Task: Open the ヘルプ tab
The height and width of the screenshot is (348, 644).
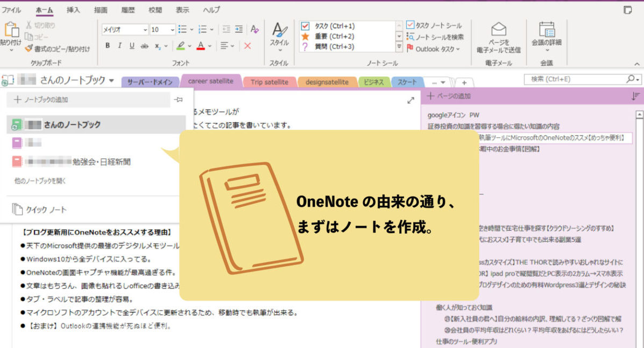Action: pyautogui.click(x=211, y=10)
